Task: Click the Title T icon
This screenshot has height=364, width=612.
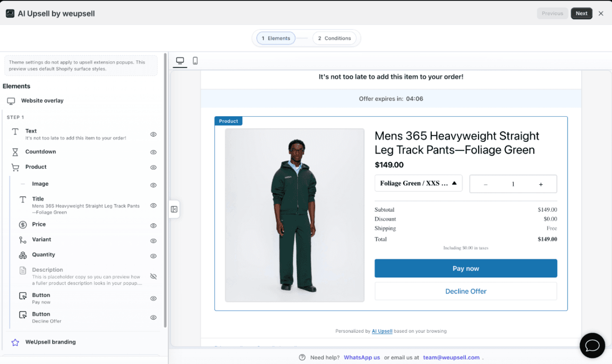Action: click(x=23, y=199)
